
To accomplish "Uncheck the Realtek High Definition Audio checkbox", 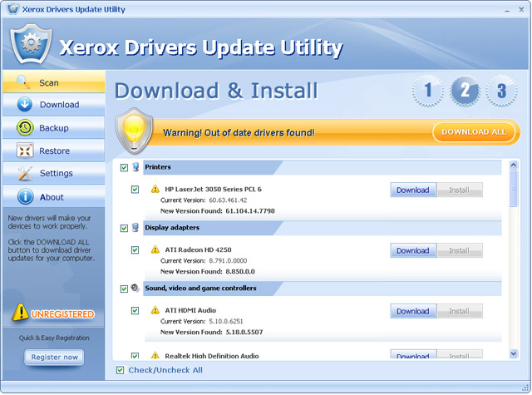I will (x=135, y=356).
